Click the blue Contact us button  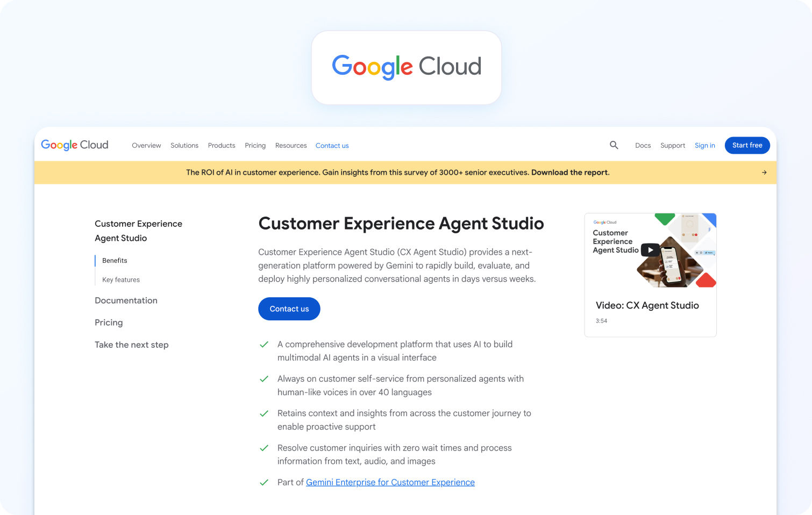pyautogui.click(x=289, y=309)
